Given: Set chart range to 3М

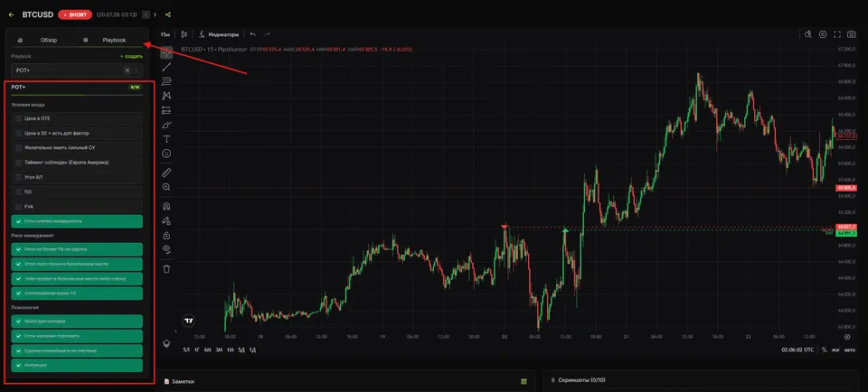Looking at the screenshot, I should 219,350.
